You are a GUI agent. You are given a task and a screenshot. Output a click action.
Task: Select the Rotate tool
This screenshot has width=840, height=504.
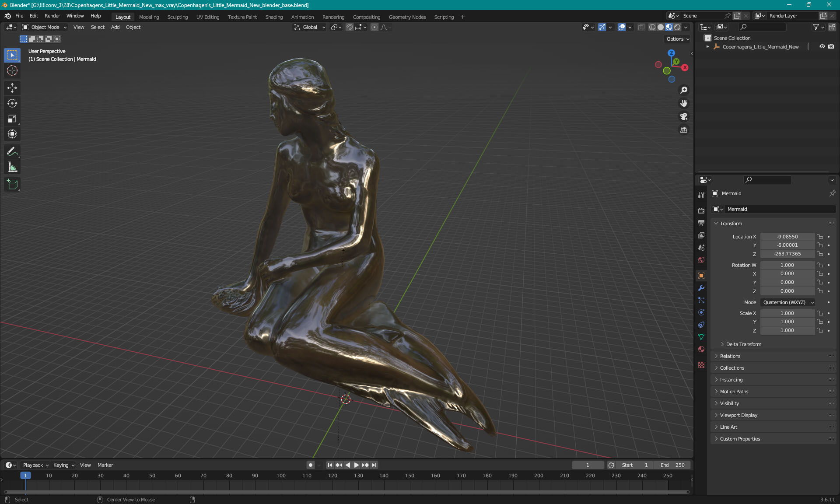[12, 103]
